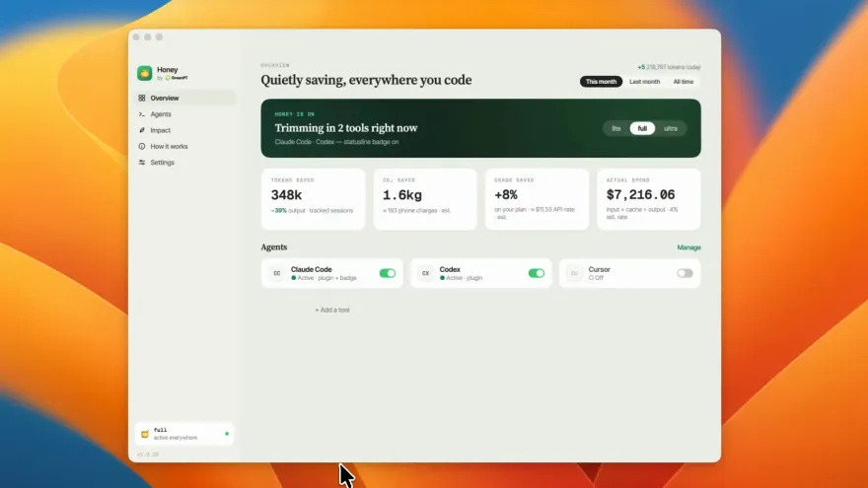Click the Honey app name text

pyautogui.click(x=167, y=70)
